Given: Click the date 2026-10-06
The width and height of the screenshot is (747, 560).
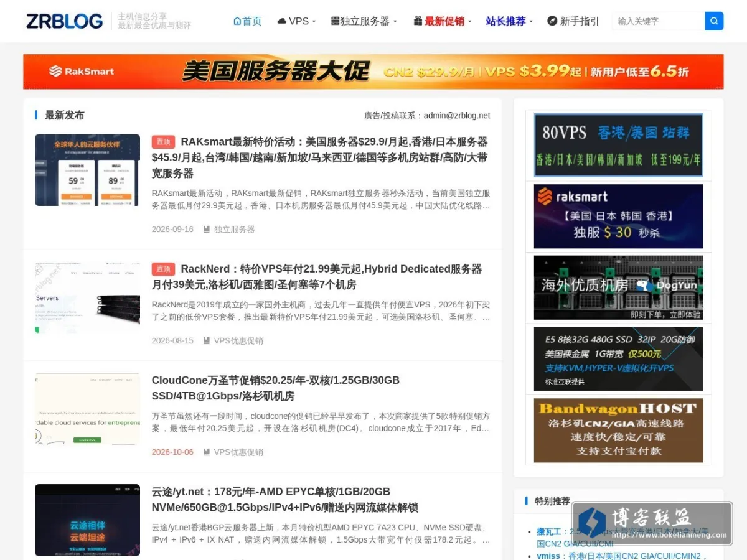Looking at the screenshot, I should (172, 452).
